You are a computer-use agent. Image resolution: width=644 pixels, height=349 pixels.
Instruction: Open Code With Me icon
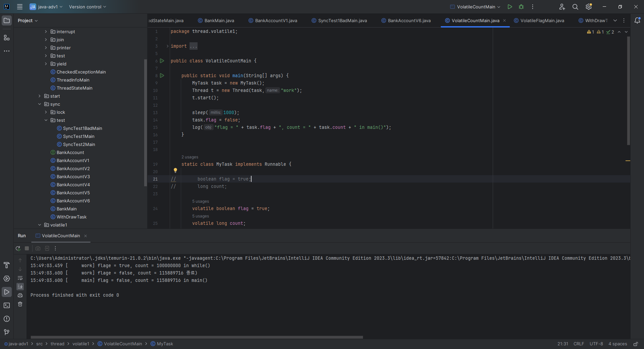[562, 7]
